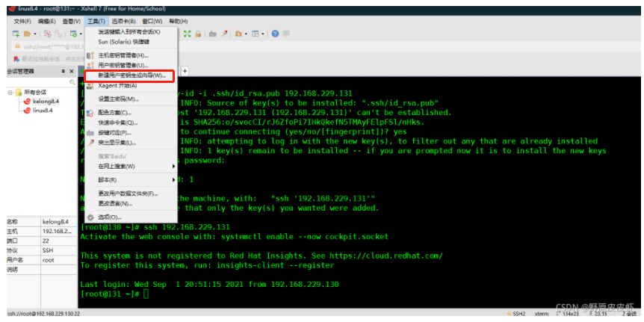Open 快速命令集(Q)

click(x=131, y=123)
